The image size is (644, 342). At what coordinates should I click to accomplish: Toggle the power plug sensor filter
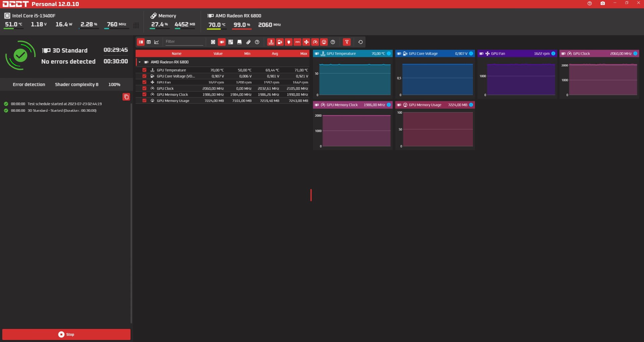[288, 42]
